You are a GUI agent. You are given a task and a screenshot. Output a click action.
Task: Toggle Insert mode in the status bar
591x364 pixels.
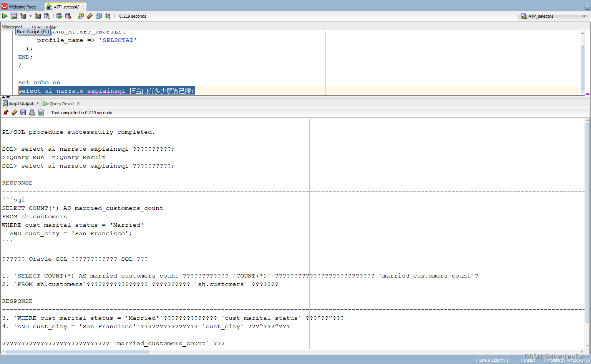pyautogui.click(x=530, y=360)
